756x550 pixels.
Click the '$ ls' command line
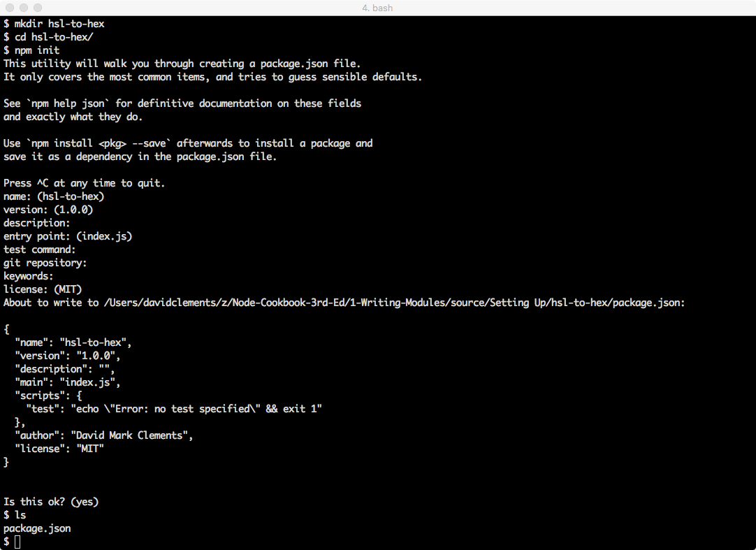(15, 515)
